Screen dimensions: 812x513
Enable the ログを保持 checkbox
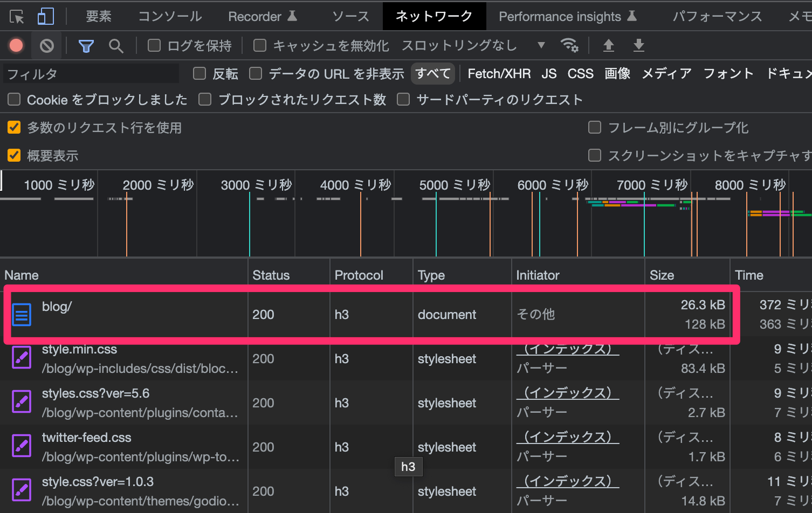tap(154, 45)
